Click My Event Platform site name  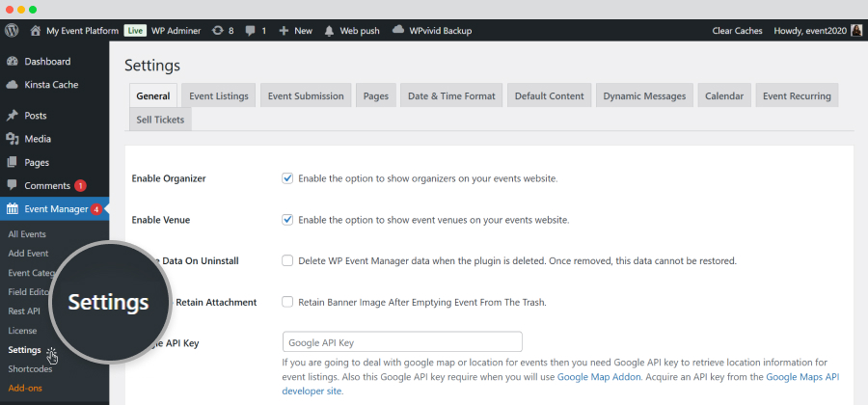click(83, 31)
